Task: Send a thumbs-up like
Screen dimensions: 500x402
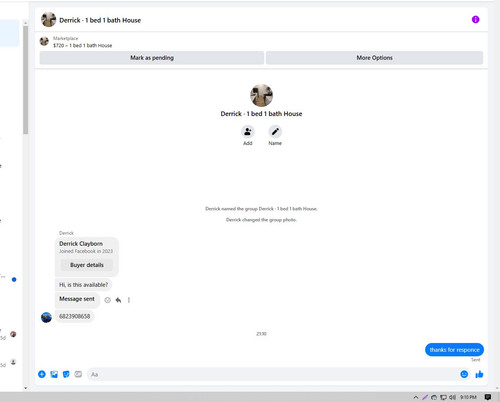Action: 479,374
